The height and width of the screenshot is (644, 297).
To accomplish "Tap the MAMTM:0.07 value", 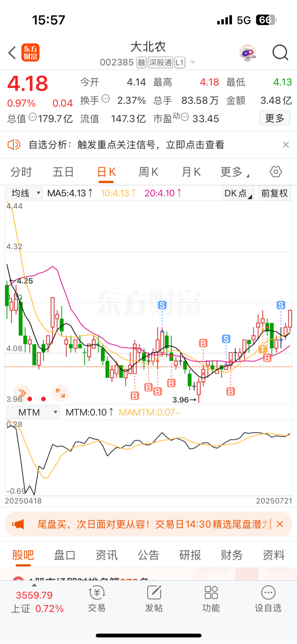I will point(149,412).
